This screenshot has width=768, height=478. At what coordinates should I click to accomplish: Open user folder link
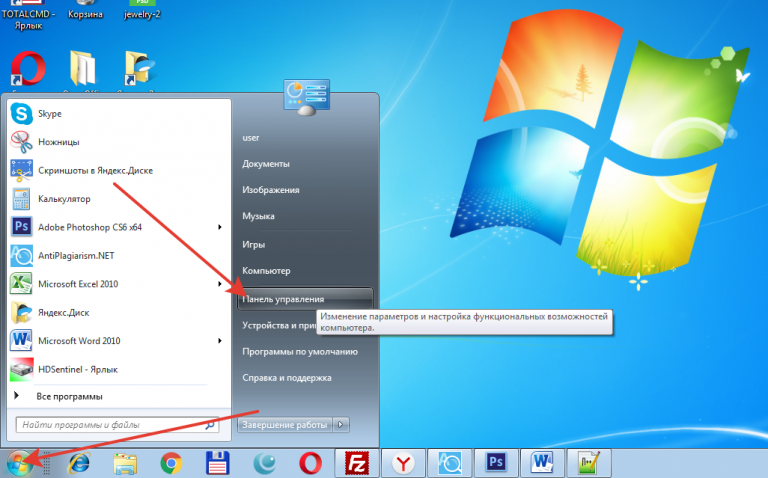[251, 138]
